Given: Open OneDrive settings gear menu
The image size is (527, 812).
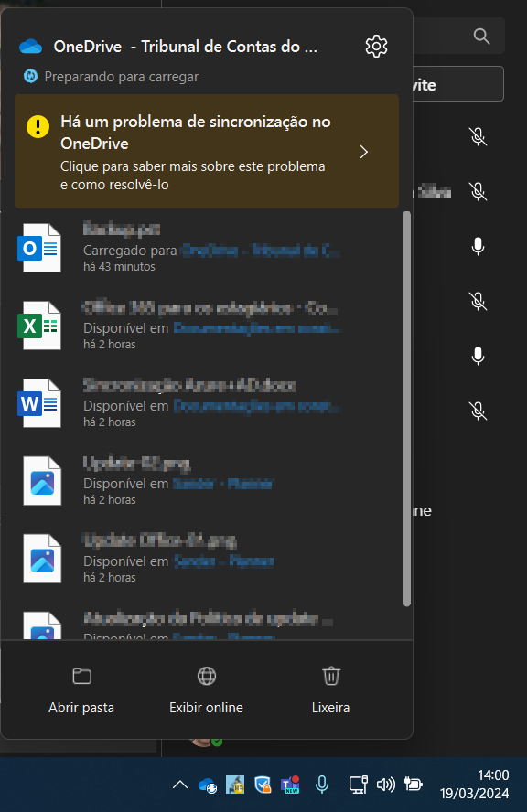Looking at the screenshot, I should coord(376,47).
